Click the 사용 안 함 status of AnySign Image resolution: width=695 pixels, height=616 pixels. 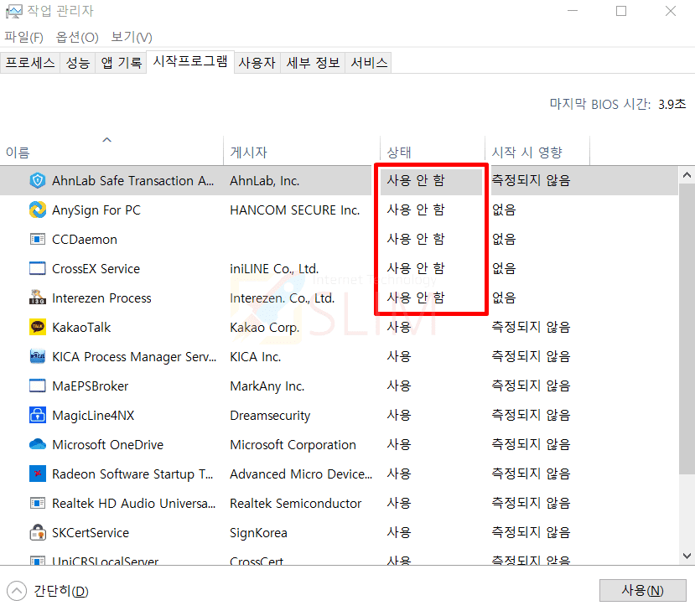415,210
